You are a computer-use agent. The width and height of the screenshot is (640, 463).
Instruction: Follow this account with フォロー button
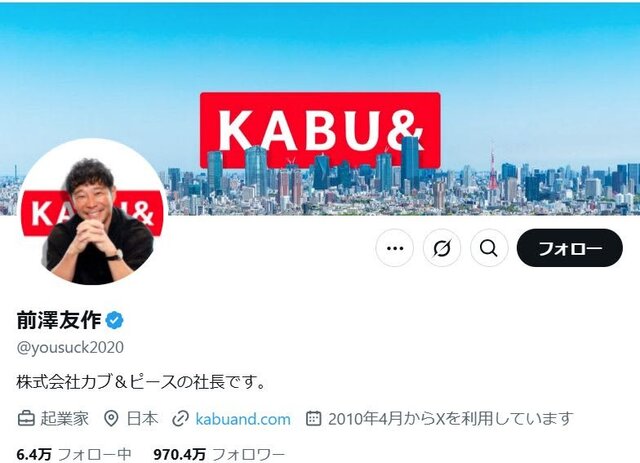569,248
